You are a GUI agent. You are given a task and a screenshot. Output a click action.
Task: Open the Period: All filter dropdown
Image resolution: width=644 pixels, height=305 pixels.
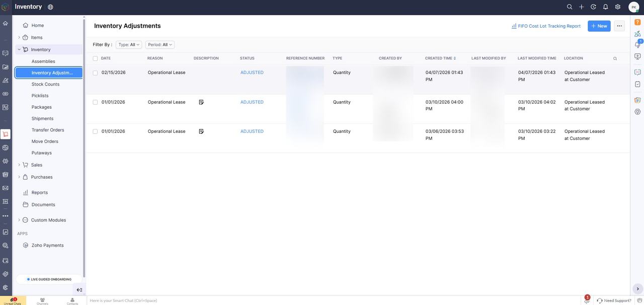[160, 45]
